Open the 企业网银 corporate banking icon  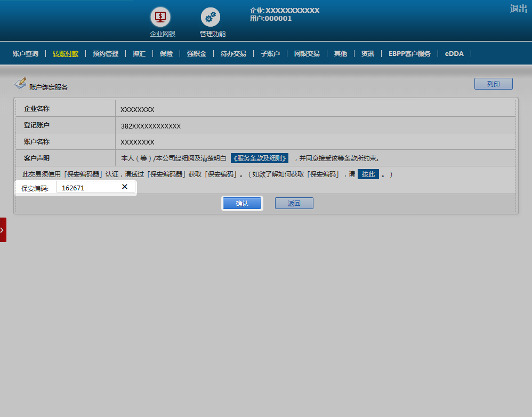point(162,18)
